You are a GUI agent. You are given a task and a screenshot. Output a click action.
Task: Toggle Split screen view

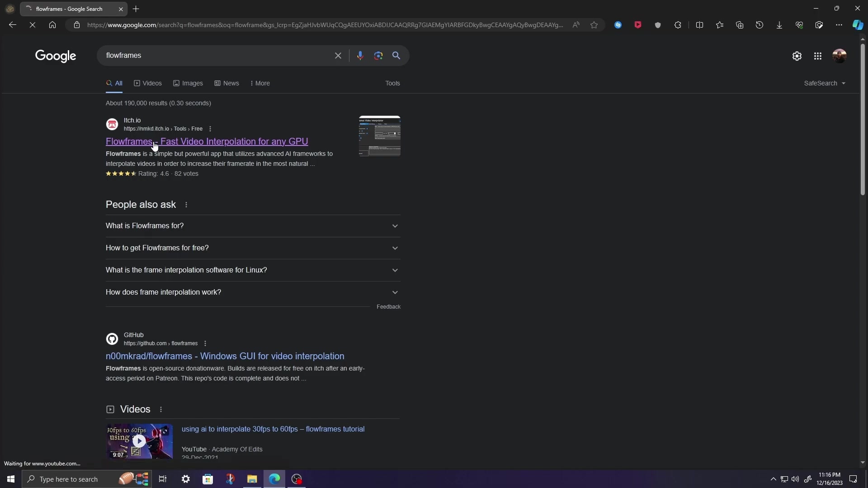tap(699, 25)
